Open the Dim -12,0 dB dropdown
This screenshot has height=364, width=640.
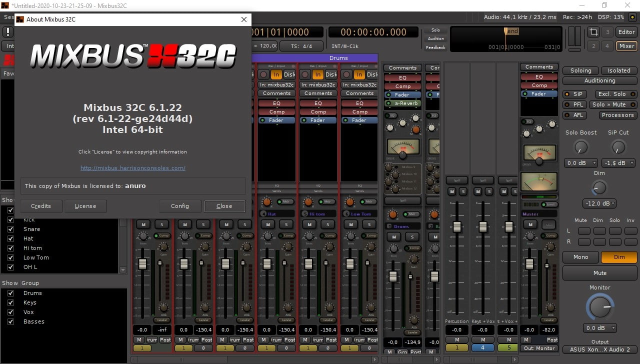tap(599, 203)
